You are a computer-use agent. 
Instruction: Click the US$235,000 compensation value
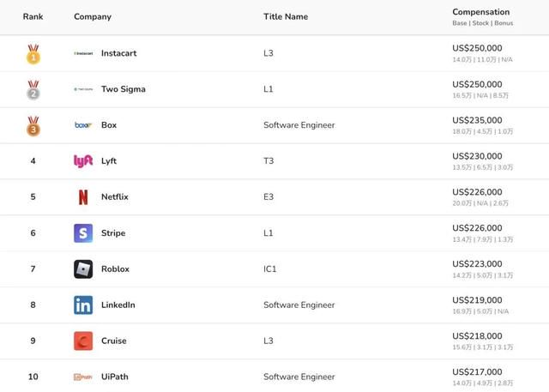(477, 120)
